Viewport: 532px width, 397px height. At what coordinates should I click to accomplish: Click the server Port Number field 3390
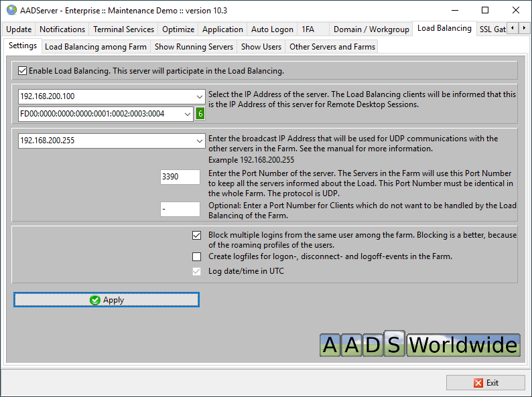tap(180, 177)
